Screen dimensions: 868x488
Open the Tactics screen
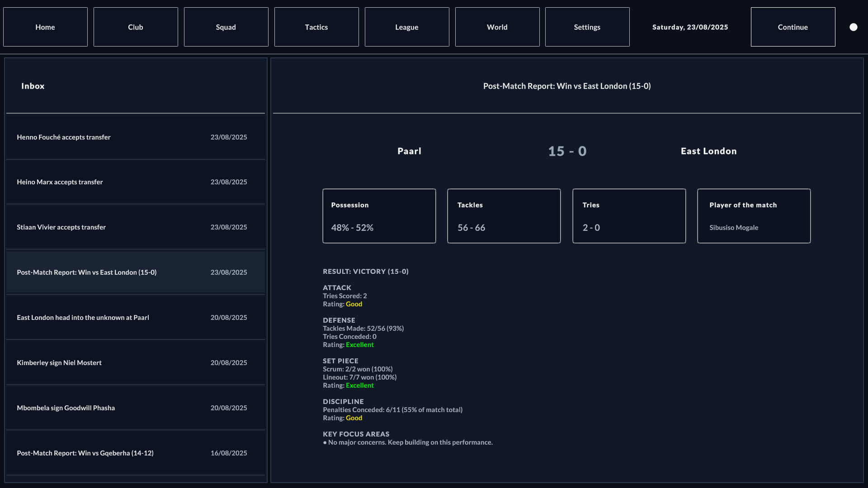click(316, 27)
